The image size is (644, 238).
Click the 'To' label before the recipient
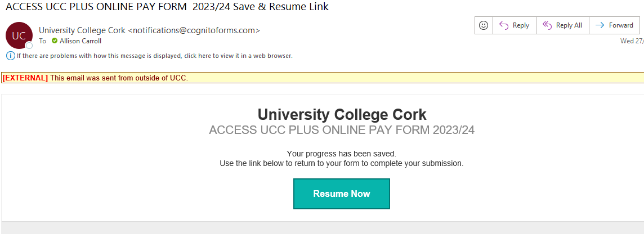(43, 41)
